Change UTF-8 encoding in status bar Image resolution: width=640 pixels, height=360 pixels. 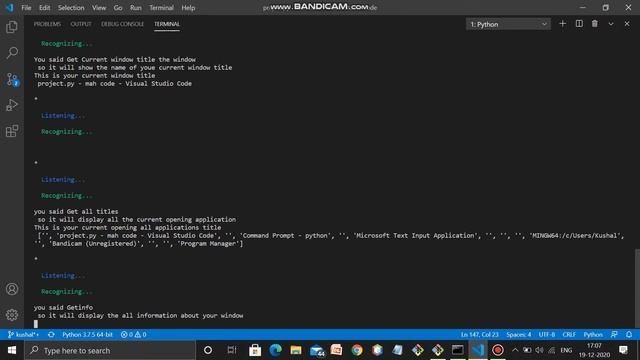(547, 334)
